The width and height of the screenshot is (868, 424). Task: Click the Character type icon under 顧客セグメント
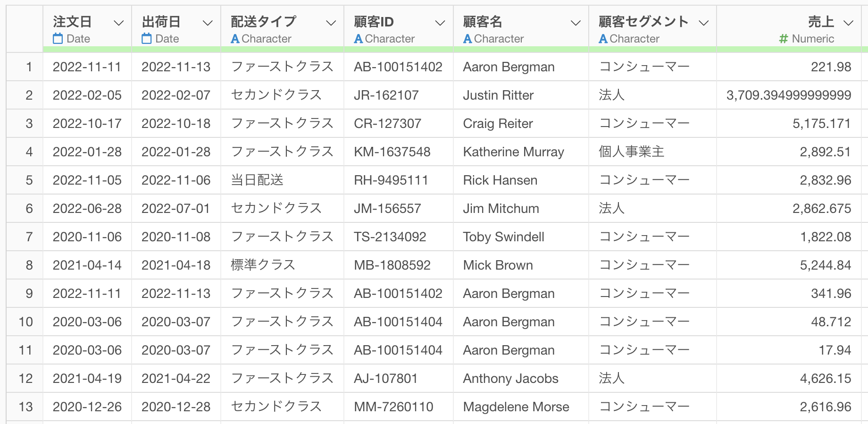(x=603, y=39)
